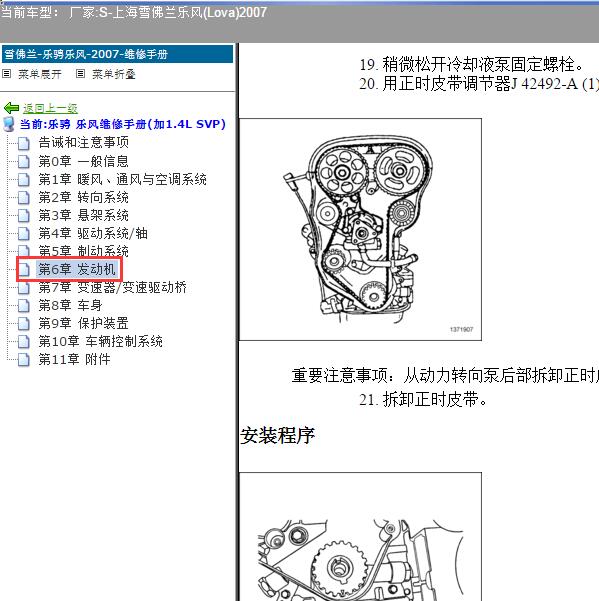Click step 21 拆卸正时皮带
The width and height of the screenshot is (599, 601).
[x=423, y=399]
